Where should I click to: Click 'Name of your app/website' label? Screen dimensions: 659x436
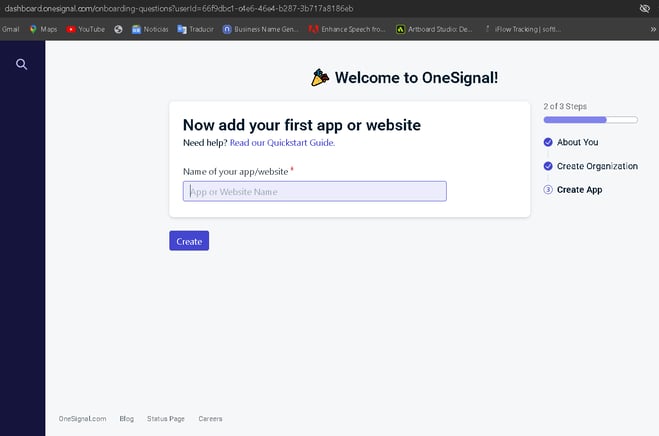point(235,172)
